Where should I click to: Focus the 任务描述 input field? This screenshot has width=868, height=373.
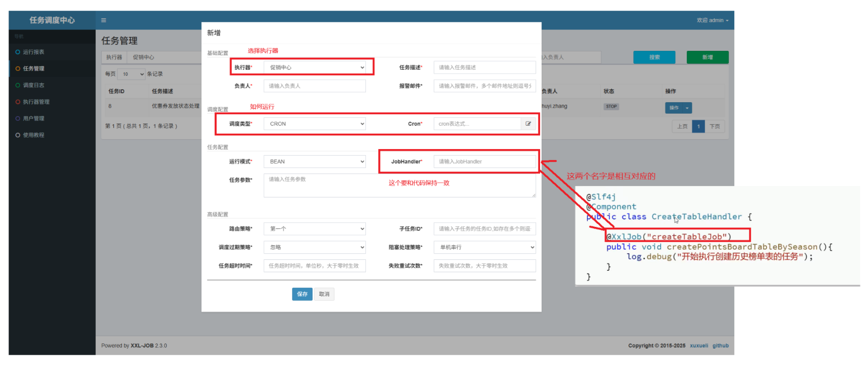pos(485,67)
